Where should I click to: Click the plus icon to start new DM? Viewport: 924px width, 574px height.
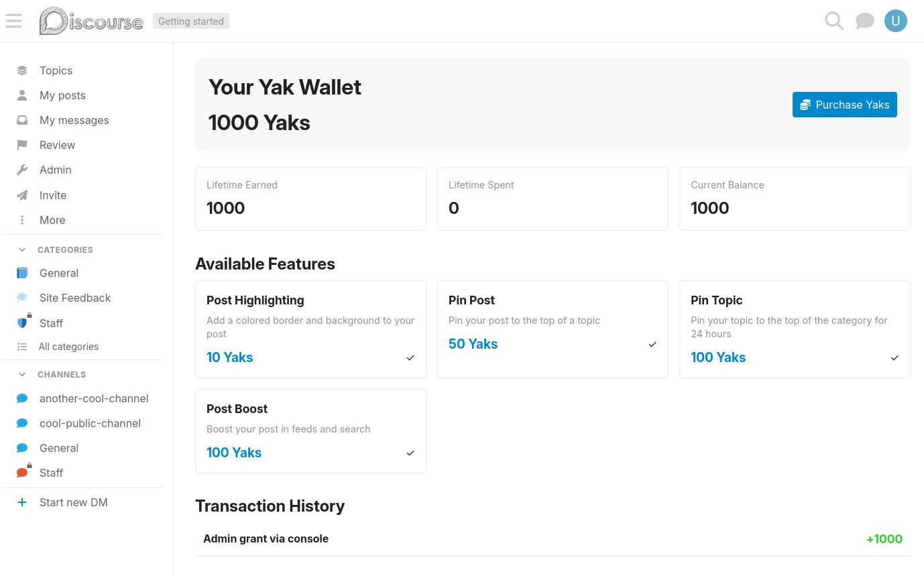point(22,502)
